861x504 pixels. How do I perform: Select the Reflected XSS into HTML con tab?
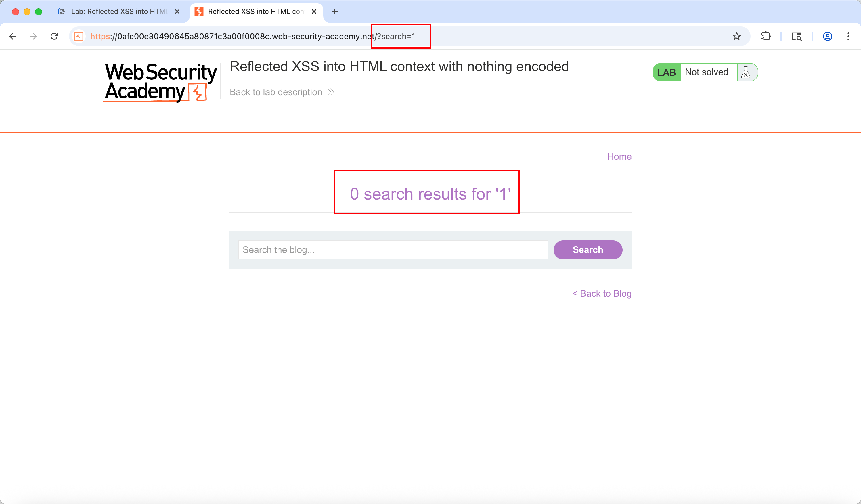coord(256,12)
